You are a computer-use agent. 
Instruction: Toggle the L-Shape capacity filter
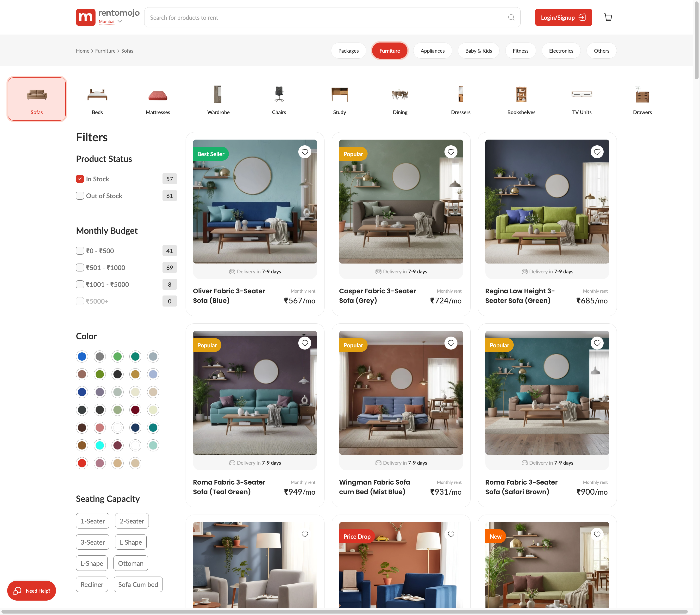(92, 563)
